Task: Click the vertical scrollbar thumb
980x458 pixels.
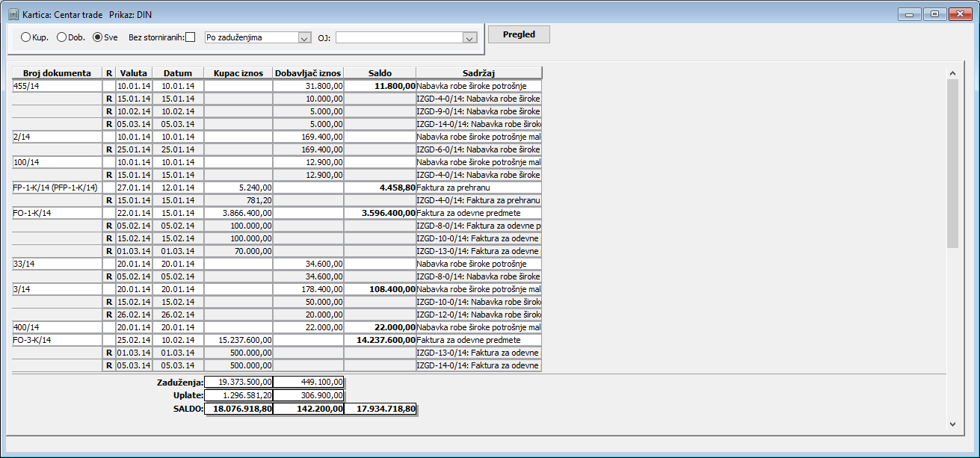Action: coord(952,163)
